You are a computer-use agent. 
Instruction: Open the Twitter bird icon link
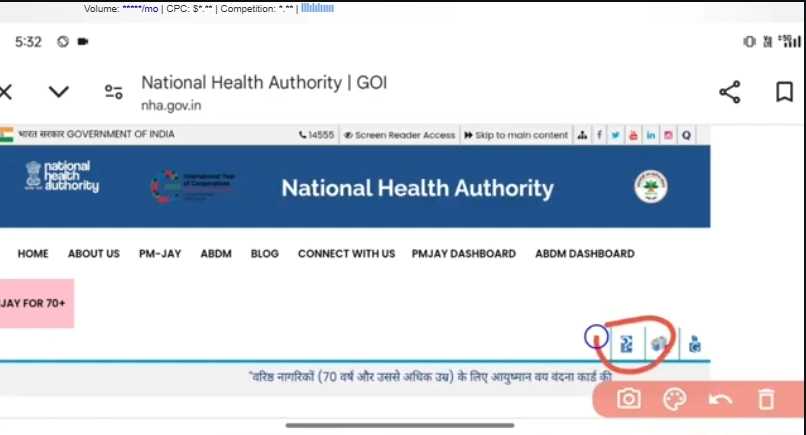(616, 135)
